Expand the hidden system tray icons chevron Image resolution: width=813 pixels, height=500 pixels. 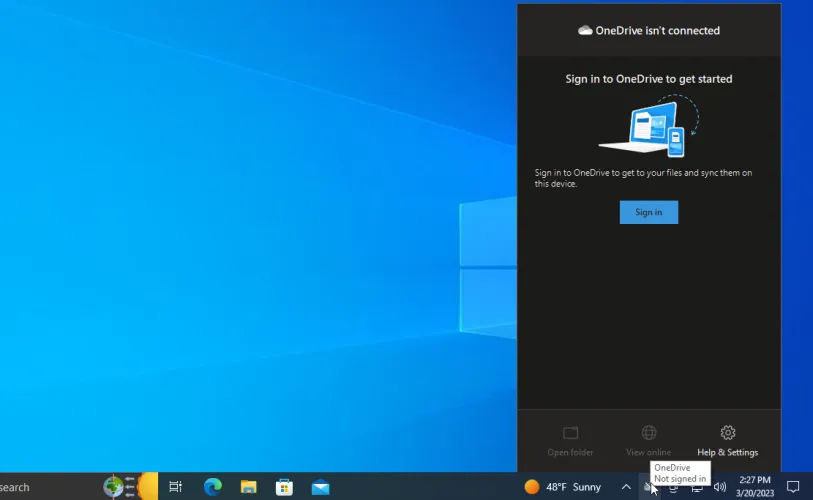click(x=626, y=487)
